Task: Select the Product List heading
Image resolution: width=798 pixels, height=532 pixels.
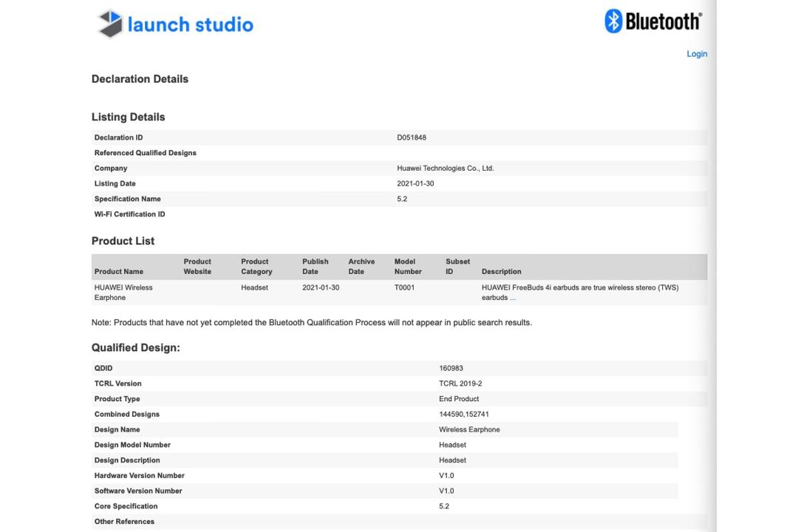Action: (123, 241)
